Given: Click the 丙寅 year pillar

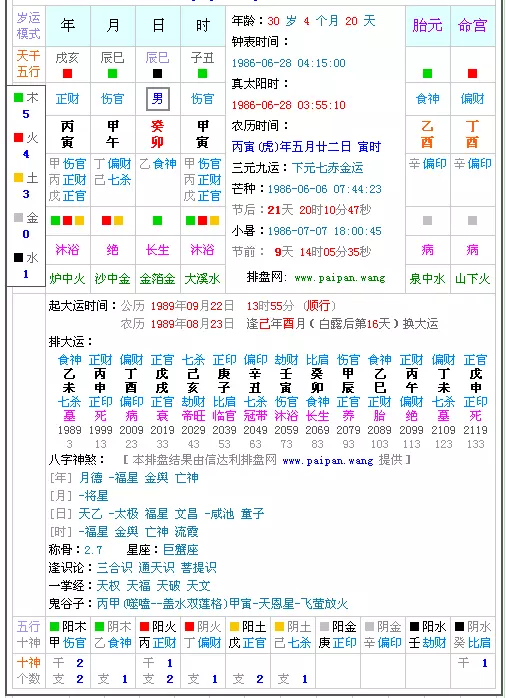Looking at the screenshot, I should pos(68,134).
